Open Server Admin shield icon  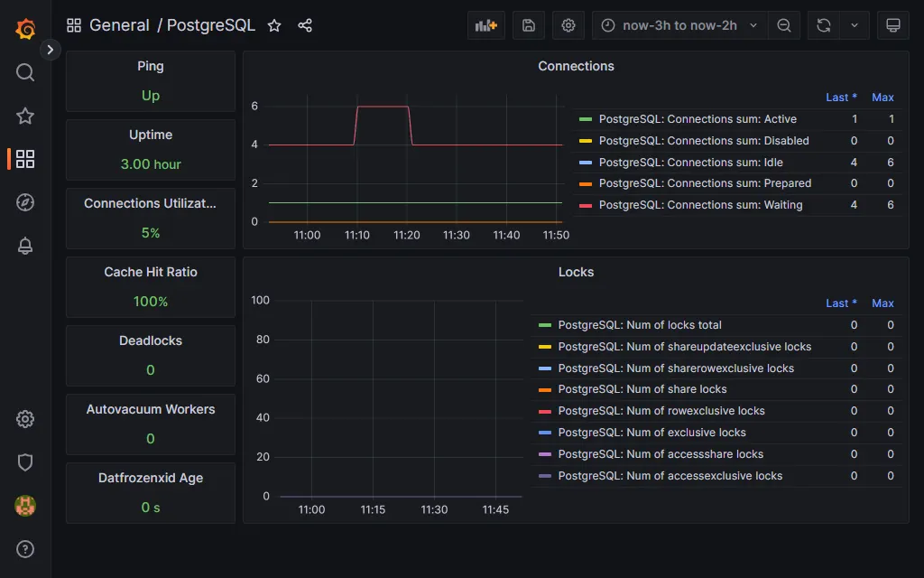[24, 462]
